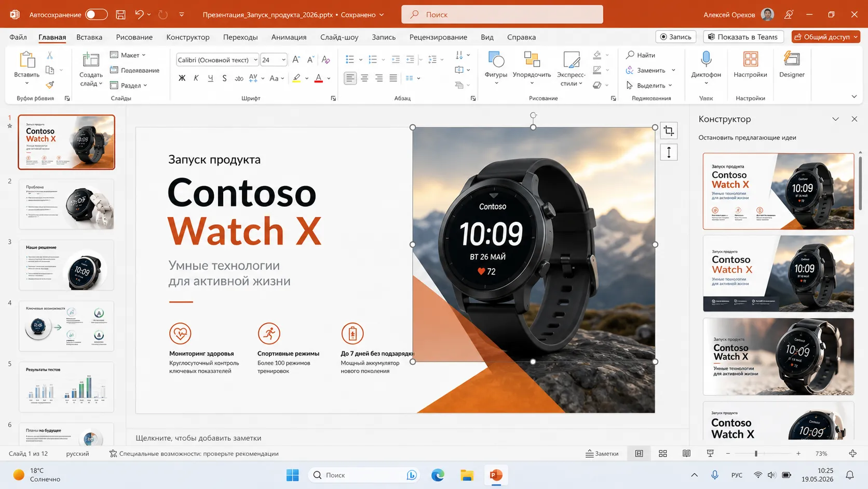Expand the Layout dropdown
Image resolution: width=868 pixels, height=489 pixels.
(128, 55)
